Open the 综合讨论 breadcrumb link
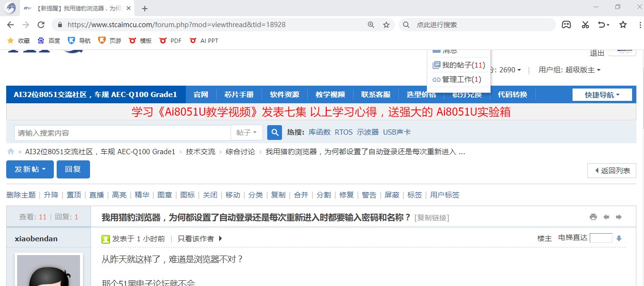The height and width of the screenshot is (286, 644). click(241, 152)
